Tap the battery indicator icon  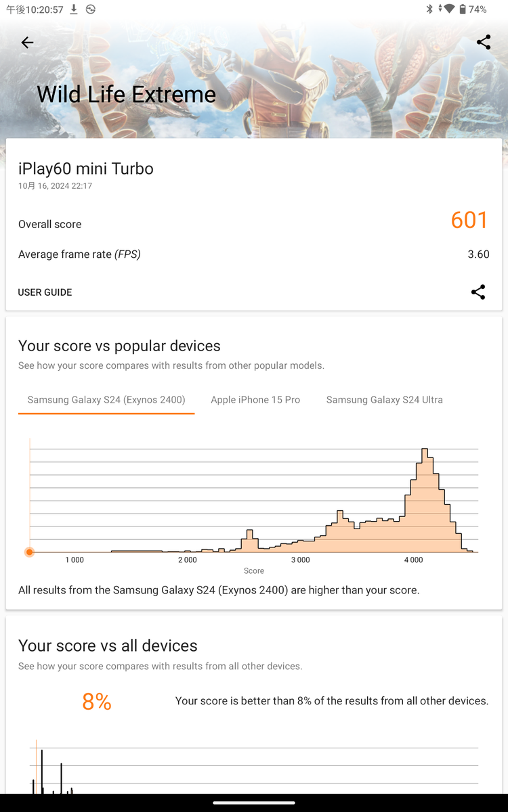coord(462,9)
